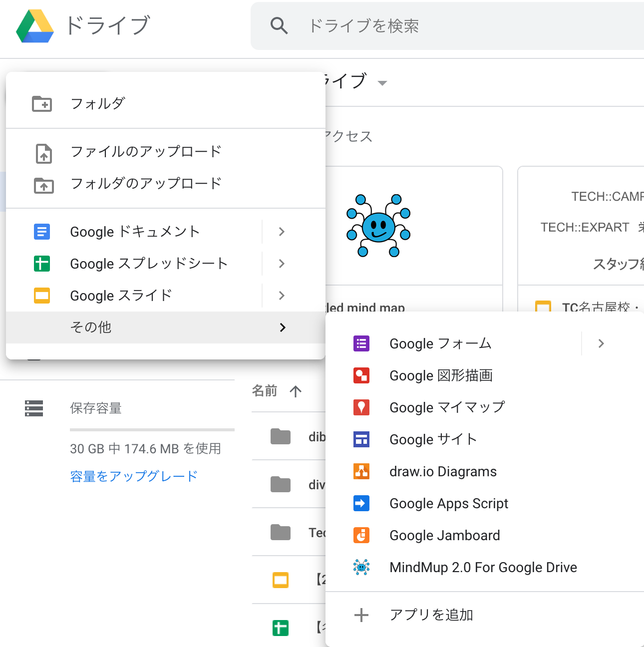Select フォルダ to create new folder
This screenshot has width=644, height=647.
(x=98, y=104)
